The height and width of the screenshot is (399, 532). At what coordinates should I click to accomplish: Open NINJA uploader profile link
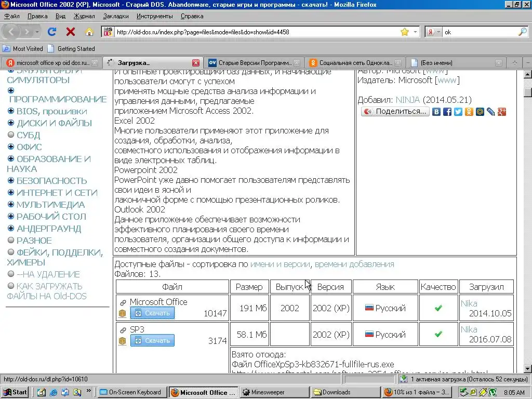click(x=407, y=100)
